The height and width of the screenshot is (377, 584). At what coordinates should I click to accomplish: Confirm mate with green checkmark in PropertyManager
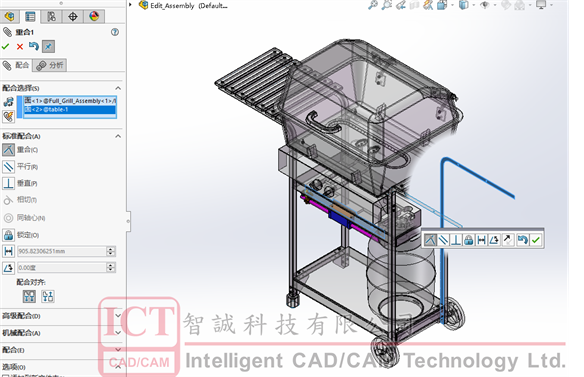click(6, 47)
